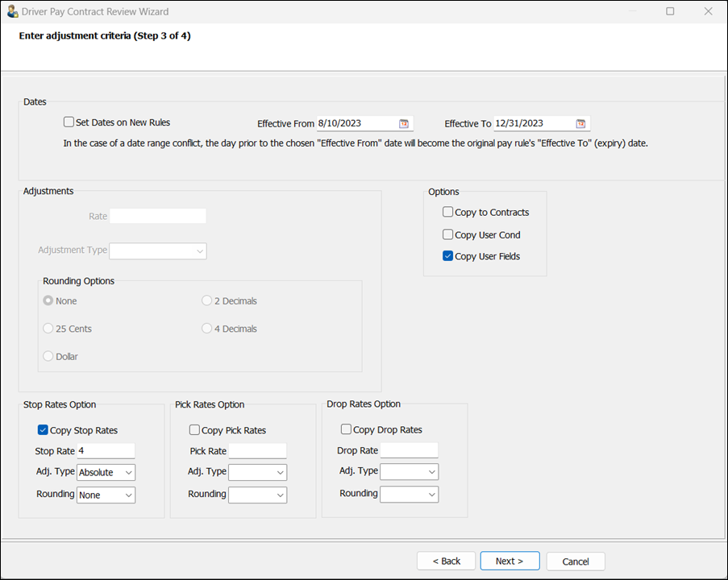
Task: Enable Set Dates on New Rules
Action: pyautogui.click(x=69, y=122)
